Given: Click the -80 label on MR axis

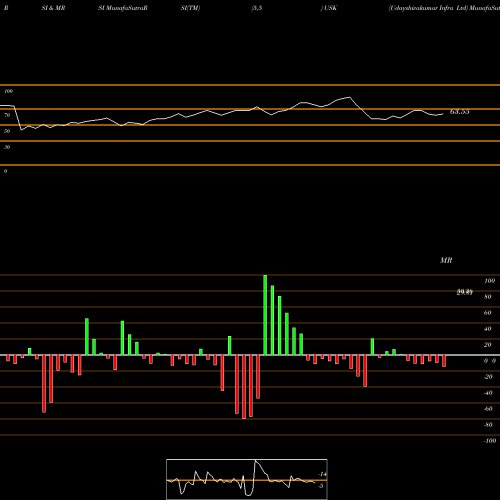Looking at the screenshot, I should 488,425.
